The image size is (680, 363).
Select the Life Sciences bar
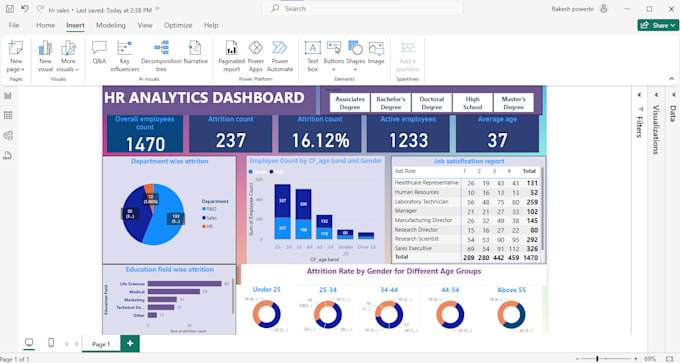point(185,284)
